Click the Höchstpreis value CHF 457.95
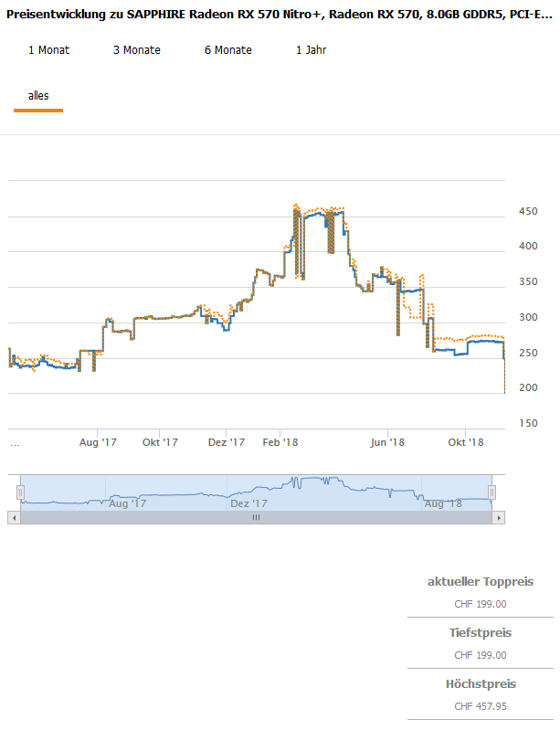This screenshot has width=560, height=730. coord(480,706)
